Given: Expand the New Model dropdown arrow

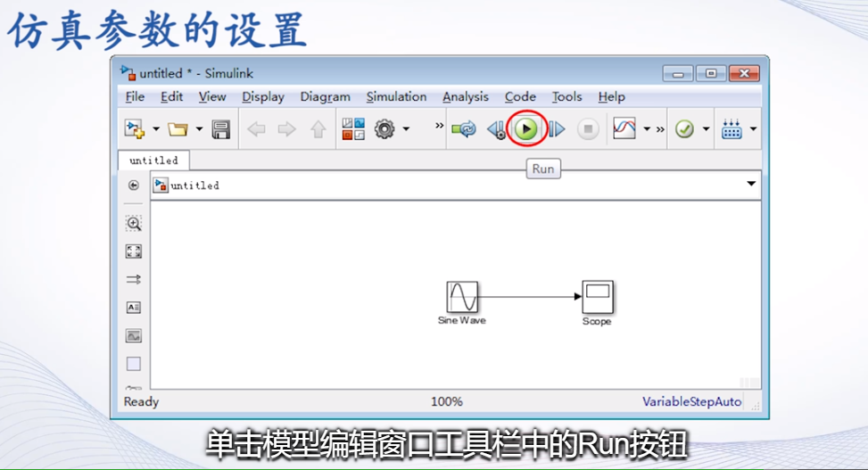Looking at the screenshot, I should pyautogui.click(x=156, y=129).
